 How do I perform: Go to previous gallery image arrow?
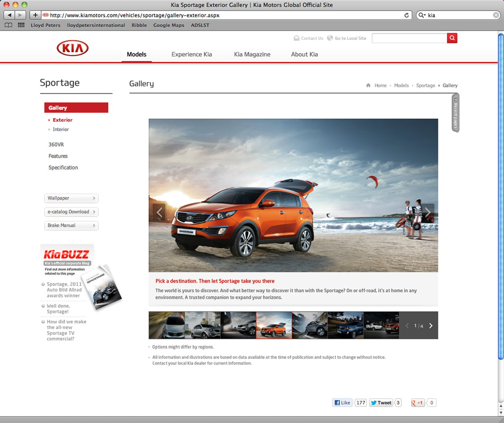(159, 212)
